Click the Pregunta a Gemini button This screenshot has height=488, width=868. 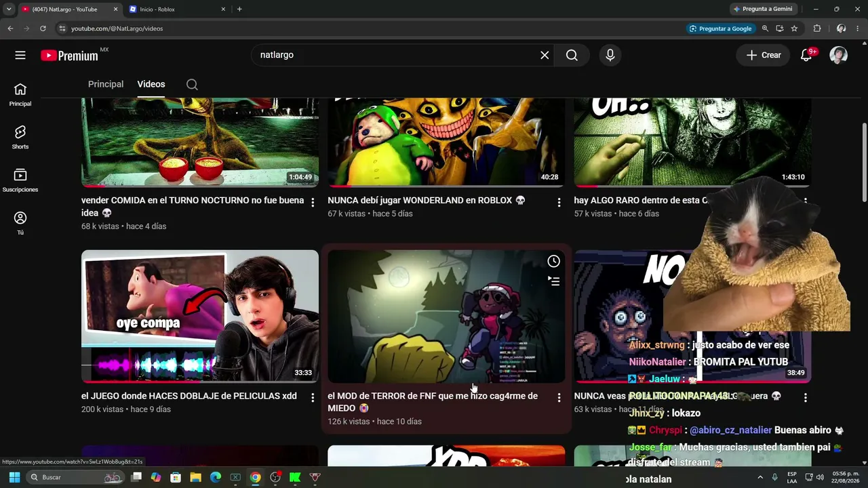point(763,9)
